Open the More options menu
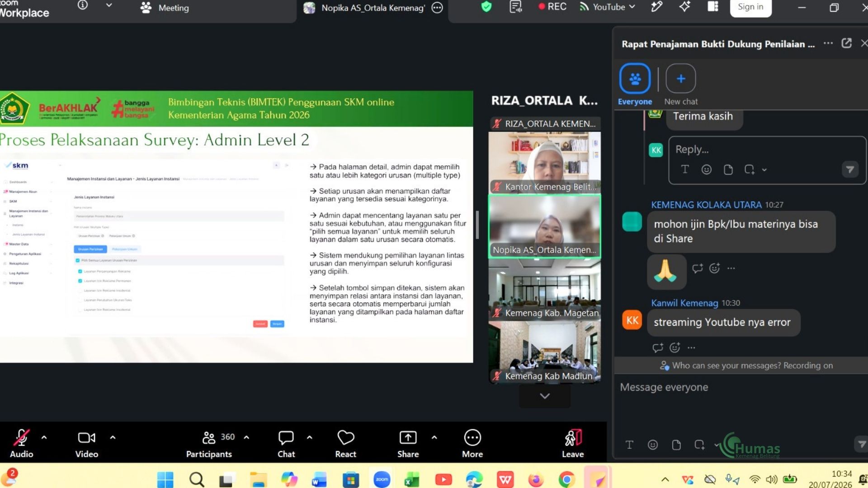The image size is (868, 488). point(472,443)
